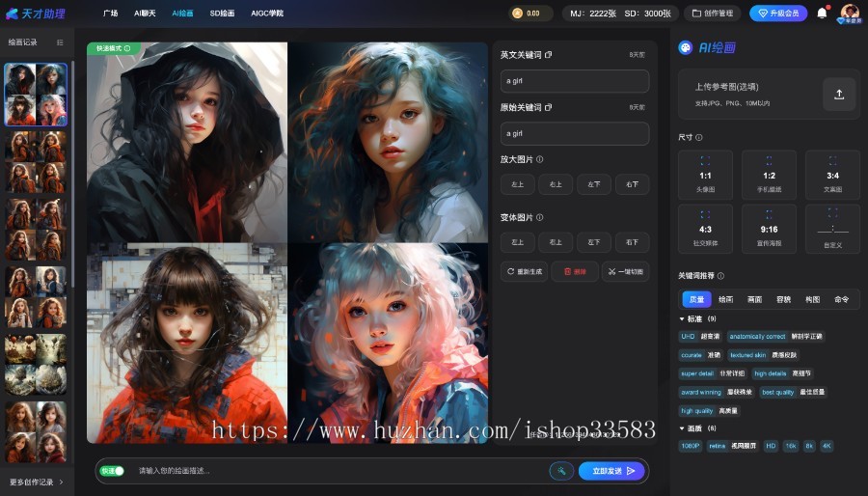Choose the 1:1 头像图 size

pyautogui.click(x=705, y=175)
